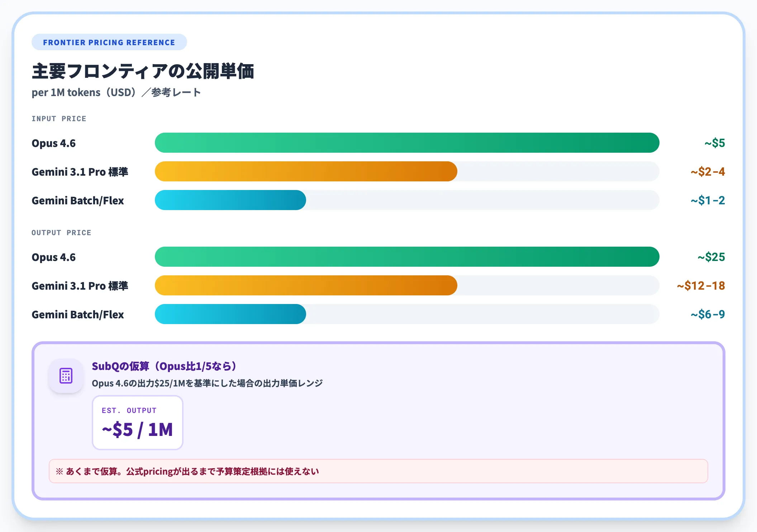This screenshot has width=757, height=532.
Task: Click the EST. OUTPUT ~$5 / 1M card
Action: click(138, 423)
